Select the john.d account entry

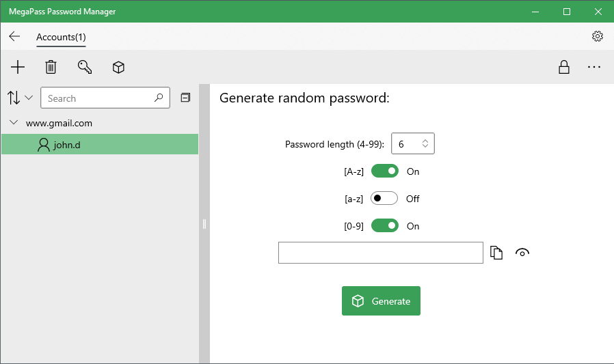[x=100, y=144]
